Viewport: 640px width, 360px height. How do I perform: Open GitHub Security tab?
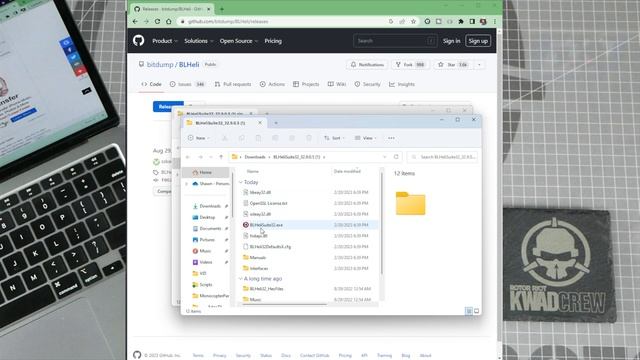pos(367,84)
